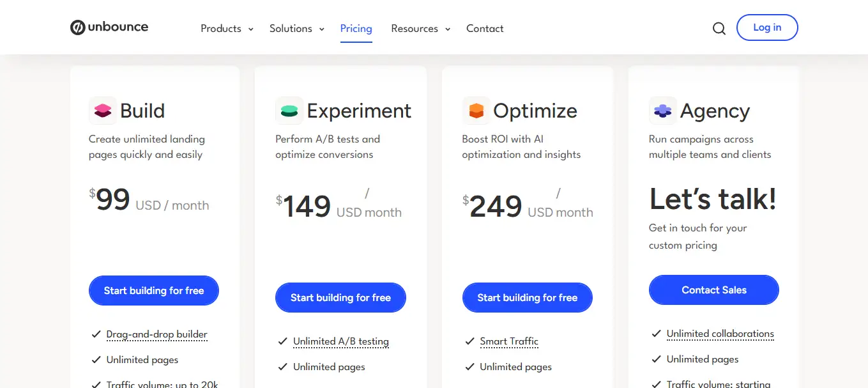Click checkmark beside Smart Traffic

point(469,341)
